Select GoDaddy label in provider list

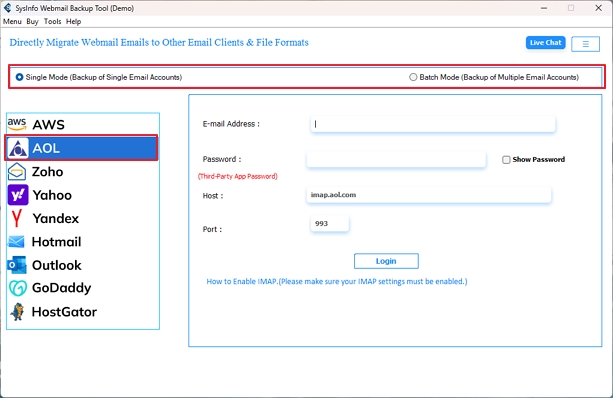(x=61, y=288)
